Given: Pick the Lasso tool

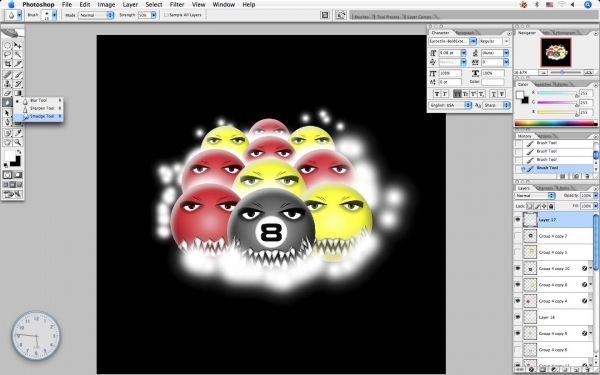Looking at the screenshot, I should coord(8,55).
